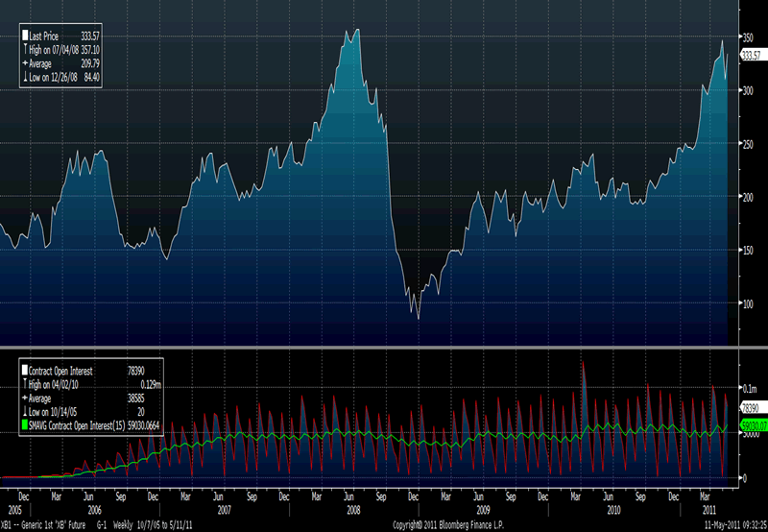Click the 100 price axis label
Screen dimensions: 768x532
[748, 304]
